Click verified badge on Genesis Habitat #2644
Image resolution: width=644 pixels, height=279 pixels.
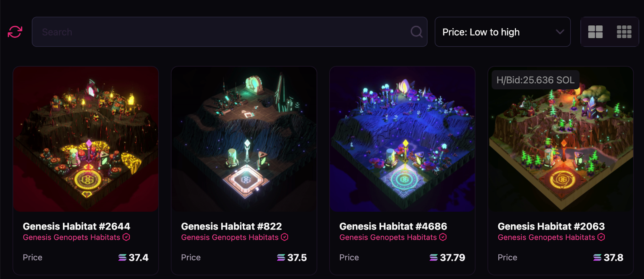tap(126, 237)
